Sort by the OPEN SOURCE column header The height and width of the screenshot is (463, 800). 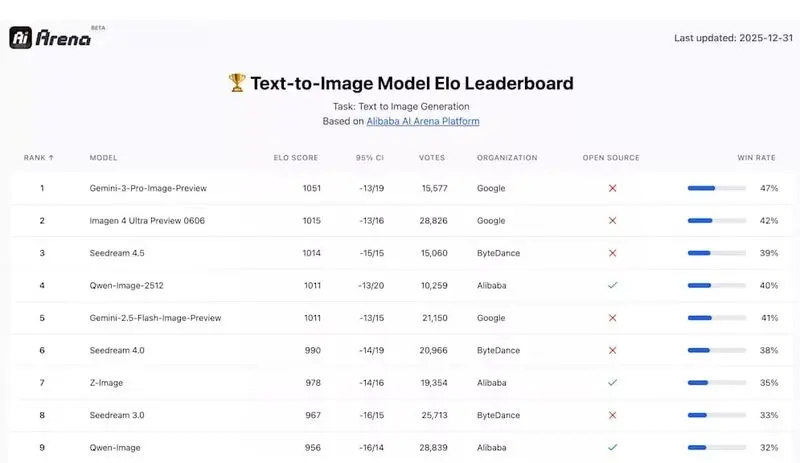point(611,158)
